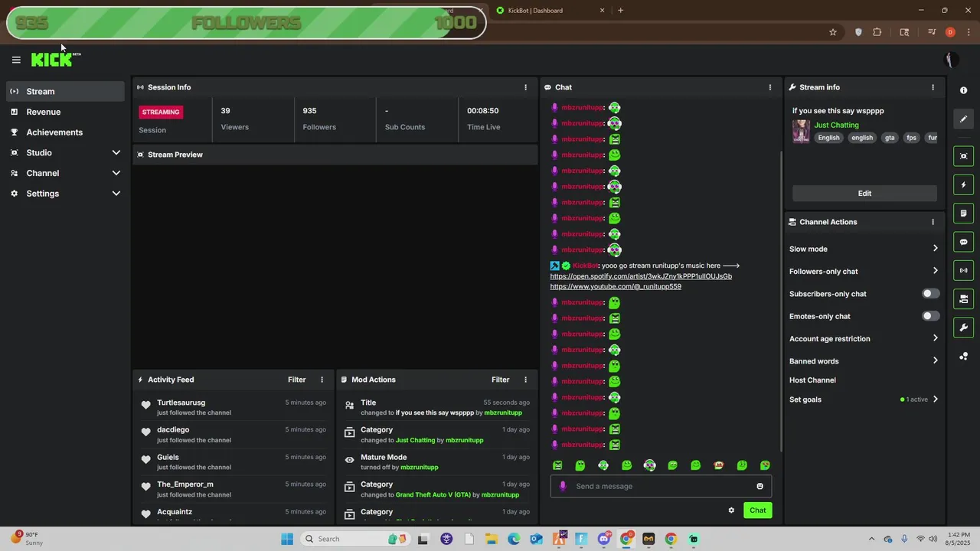Click Host Channel action
This screenshot has width=980, height=551.
(x=812, y=380)
